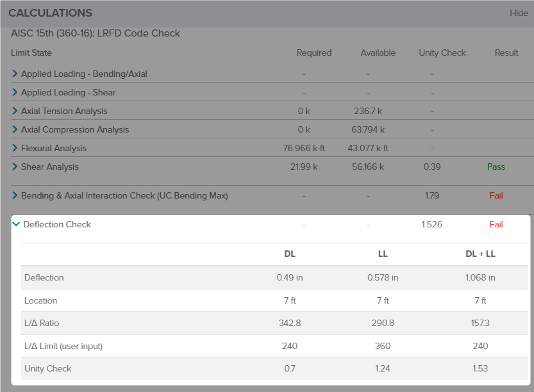This screenshot has width=534, height=392.
Task: Open the Flexural Analysis row details
Action: [x=15, y=148]
